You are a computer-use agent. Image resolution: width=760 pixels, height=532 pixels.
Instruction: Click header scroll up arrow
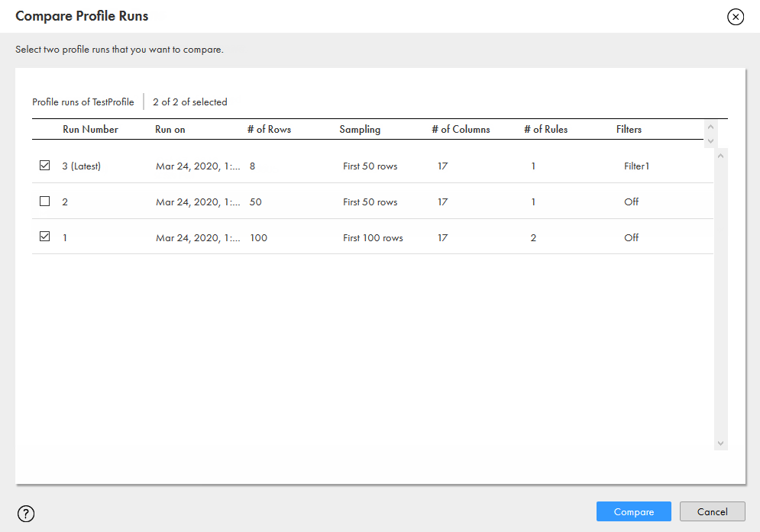point(710,127)
